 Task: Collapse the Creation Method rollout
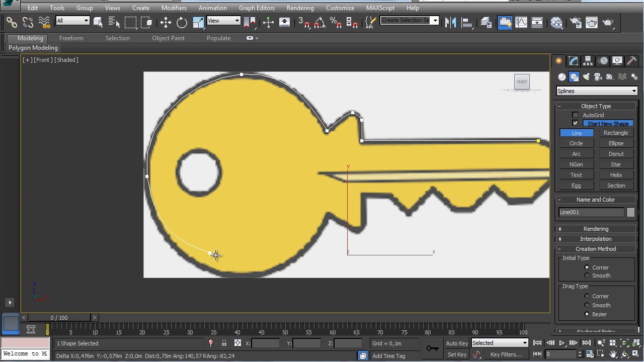point(596,249)
